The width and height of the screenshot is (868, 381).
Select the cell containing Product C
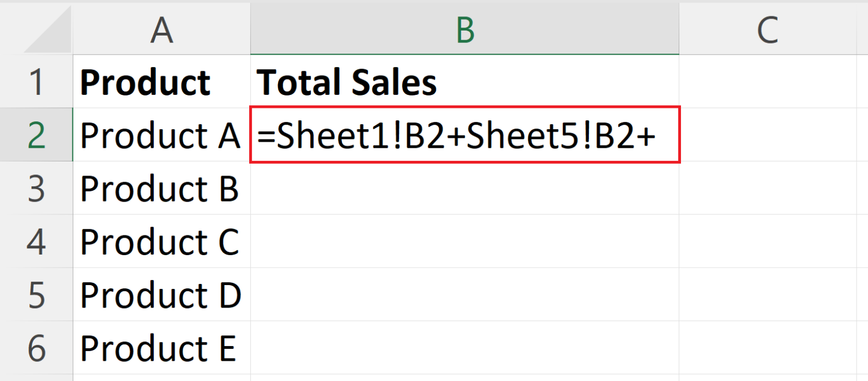point(162,242)
